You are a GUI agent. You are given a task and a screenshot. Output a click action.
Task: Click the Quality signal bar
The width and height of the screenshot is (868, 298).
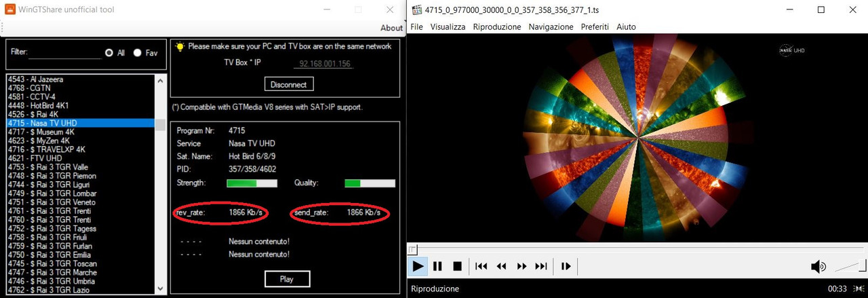pyautogui.click(x=370, y=183)
